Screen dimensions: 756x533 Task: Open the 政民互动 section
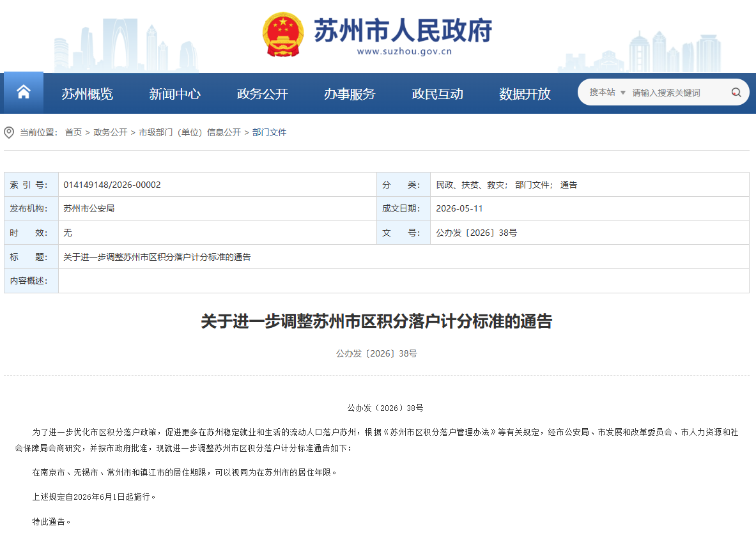pyautogui.click(x=437, y=93)
